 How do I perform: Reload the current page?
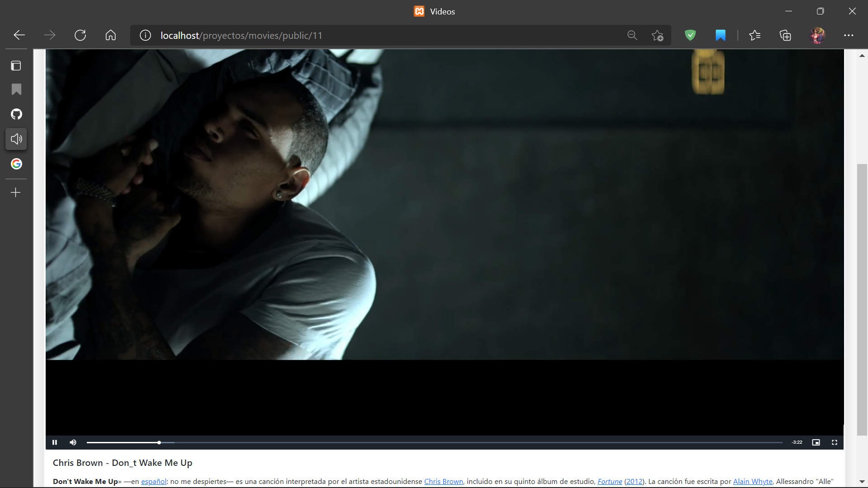coord(80,35)
